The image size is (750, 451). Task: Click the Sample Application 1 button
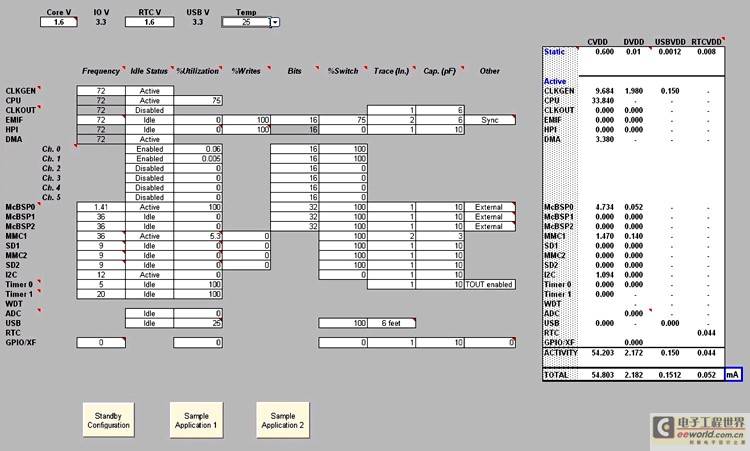point(196,420)
